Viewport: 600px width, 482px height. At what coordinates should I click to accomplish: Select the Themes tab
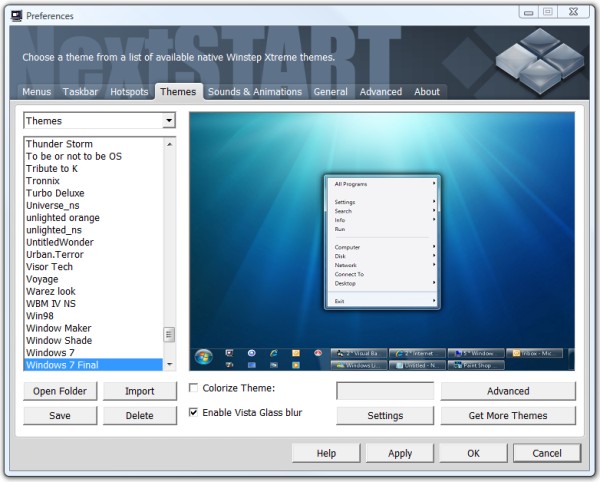(x=178, y=92)
